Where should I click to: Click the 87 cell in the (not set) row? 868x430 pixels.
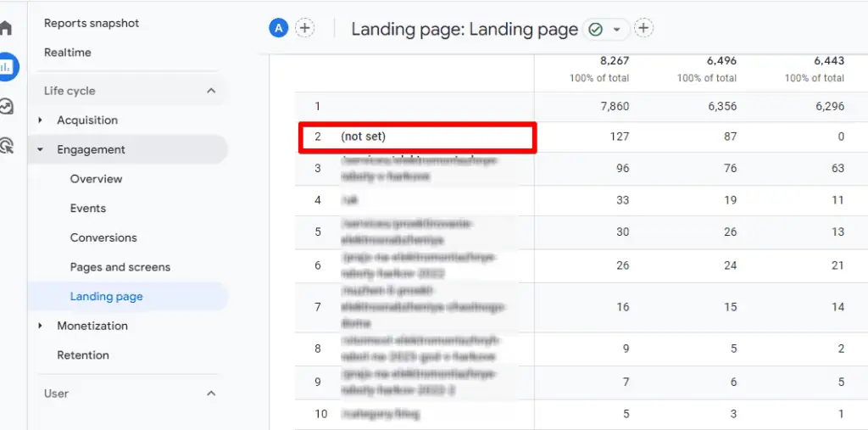click(731, 137)
